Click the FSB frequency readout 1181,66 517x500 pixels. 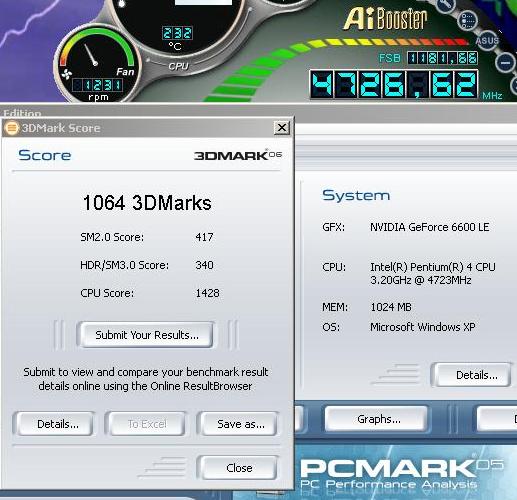click(442, 58)
